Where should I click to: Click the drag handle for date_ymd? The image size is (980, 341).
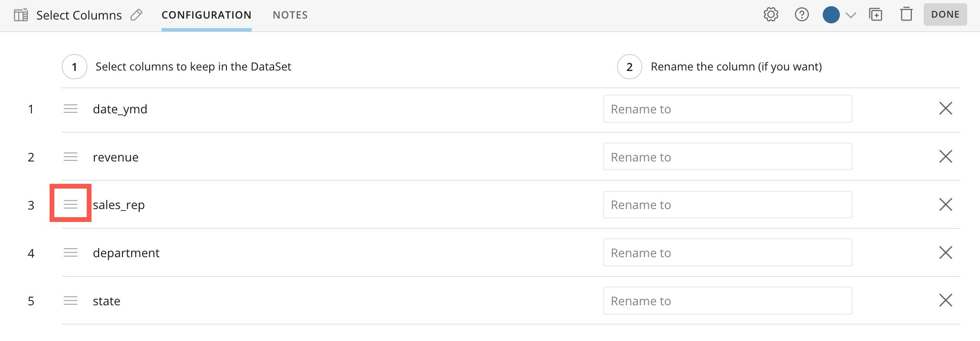(71, 109)
